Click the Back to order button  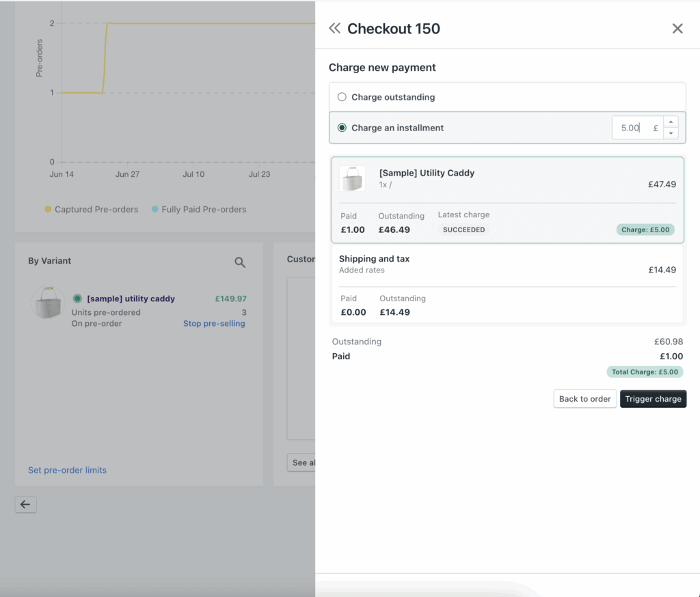point(584,399)
